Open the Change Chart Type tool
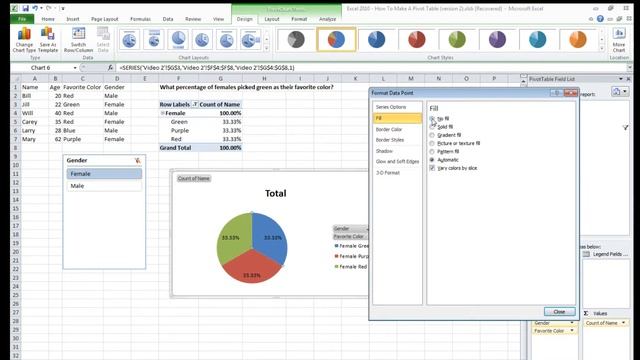Image resolution: width=640 pixels, height=360 pixels. click(24, 40)
